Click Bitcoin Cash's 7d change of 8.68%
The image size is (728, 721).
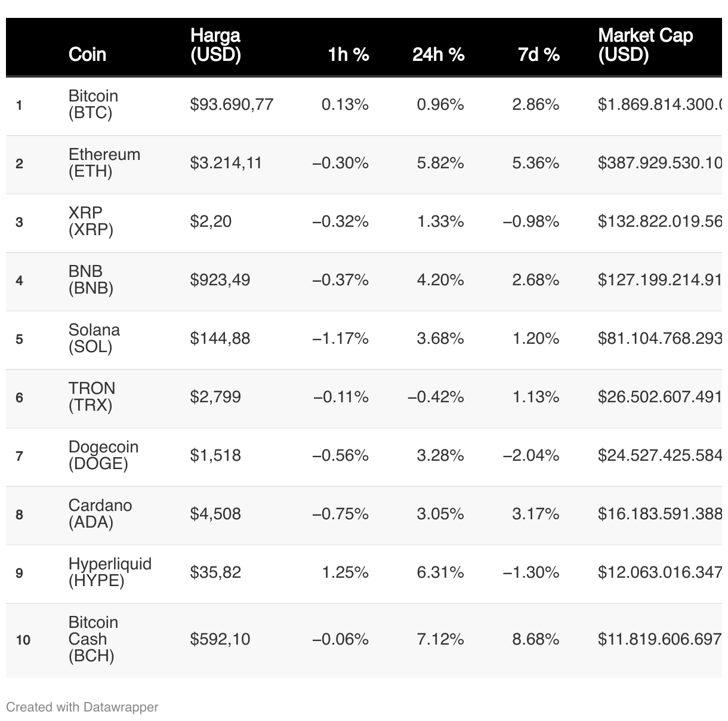coord(535,639)
